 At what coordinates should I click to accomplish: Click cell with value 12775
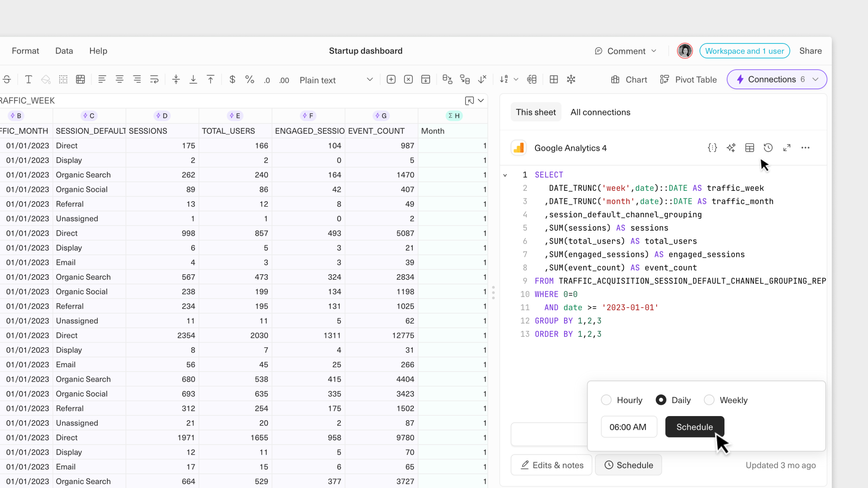click(382, 335)
